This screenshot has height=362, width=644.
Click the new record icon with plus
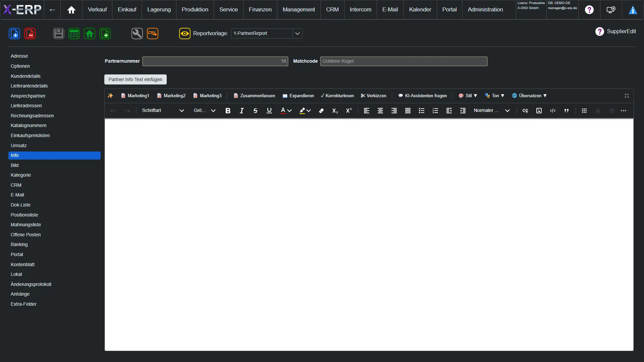(x=14, y=34)
